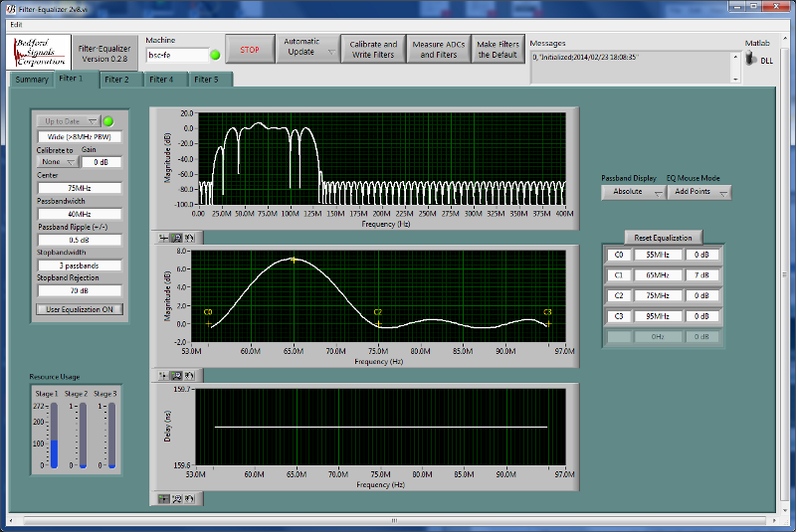Viewport: 796px width, 532px height.
Task: Click the Passbandwidth 40MHz field
Action: pos(80,214)
